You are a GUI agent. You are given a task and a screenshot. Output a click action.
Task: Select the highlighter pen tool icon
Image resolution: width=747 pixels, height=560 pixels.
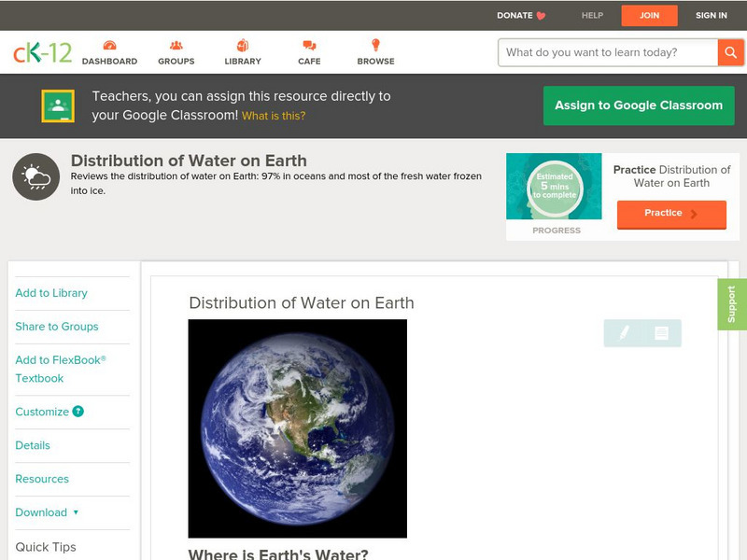(x=624, y=332)
